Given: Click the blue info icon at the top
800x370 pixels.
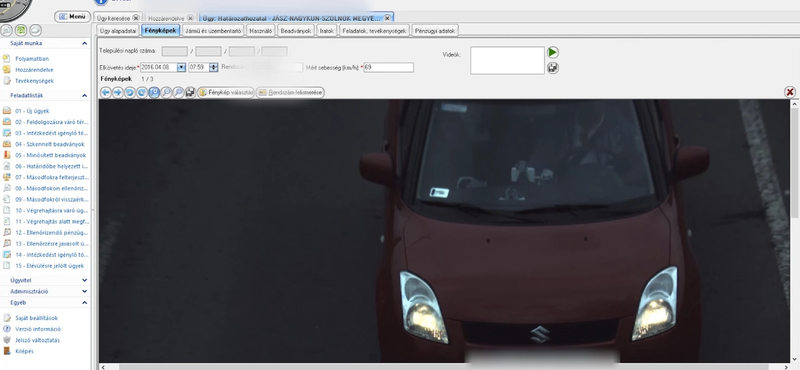Looking at the screenshot, I should click(101, 2).
